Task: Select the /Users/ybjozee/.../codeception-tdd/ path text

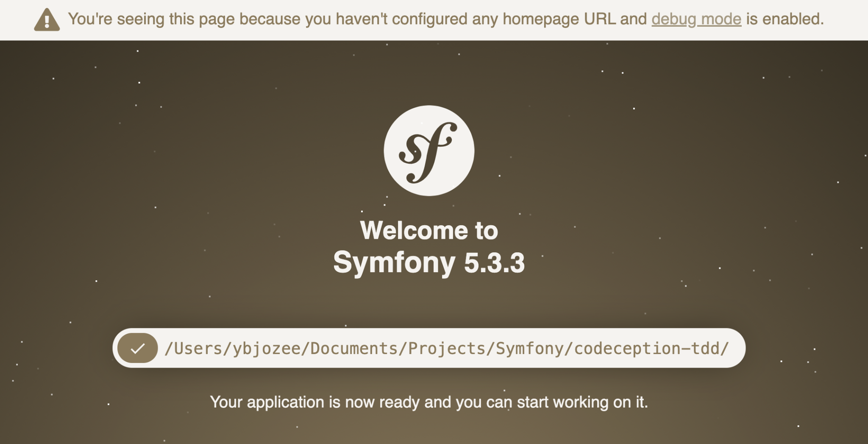Action: point(447,348)
